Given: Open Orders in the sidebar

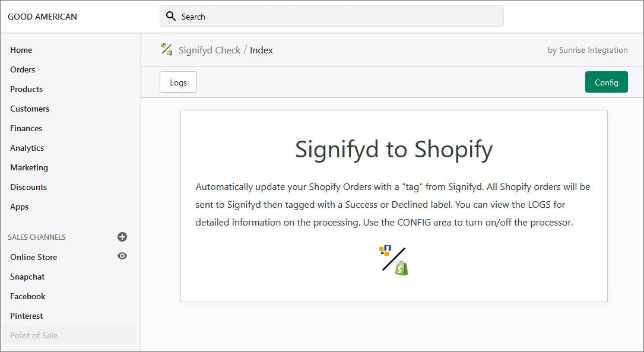Looking at the screenshot, I should (x=23, y=69).
